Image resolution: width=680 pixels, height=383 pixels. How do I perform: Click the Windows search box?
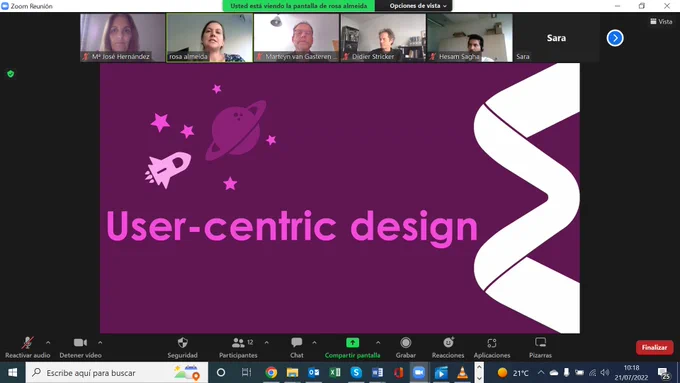(x=117, y=373)
